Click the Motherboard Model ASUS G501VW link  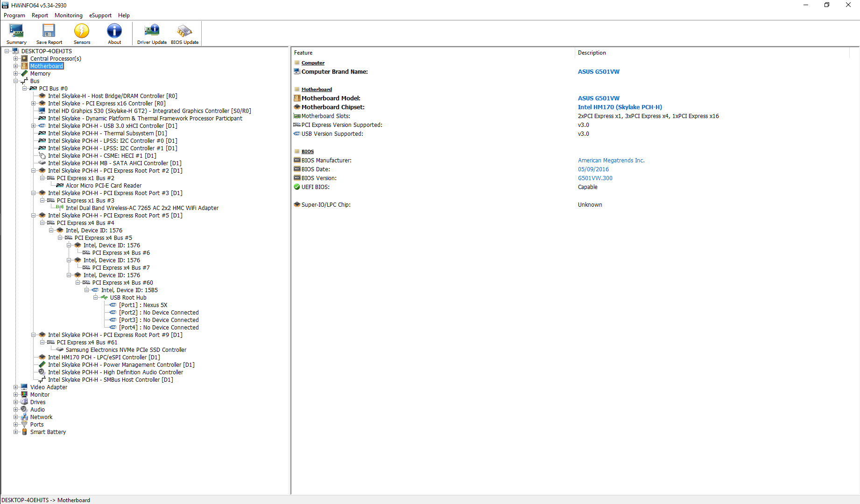(599, 98)
